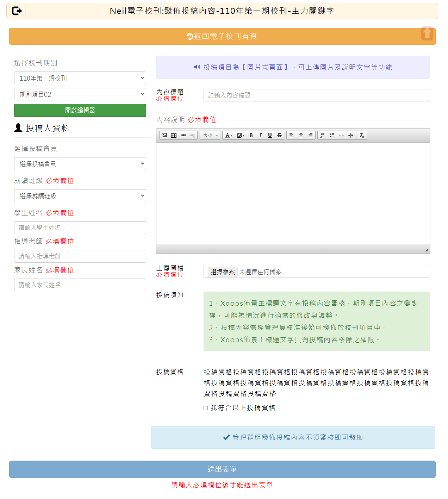Underline selected text in the editor
This screenshot has width=448, height=499.
coord(270,135)
